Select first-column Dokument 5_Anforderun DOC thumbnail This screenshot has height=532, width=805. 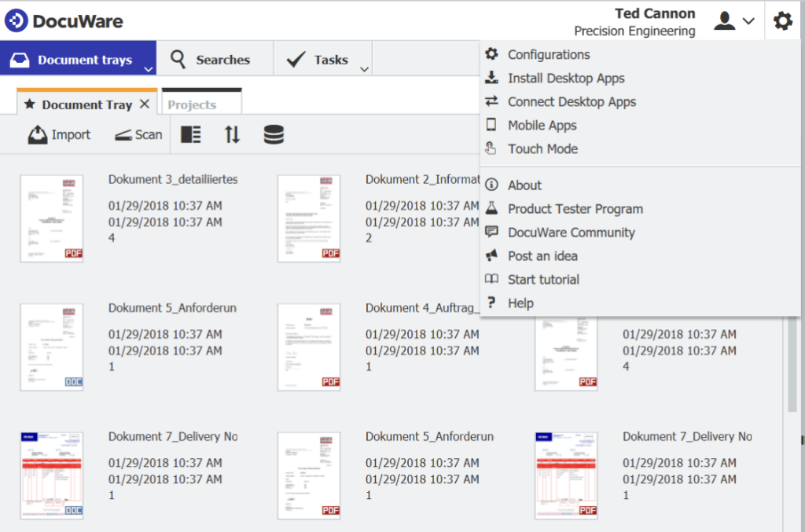(x=52, y=347)
